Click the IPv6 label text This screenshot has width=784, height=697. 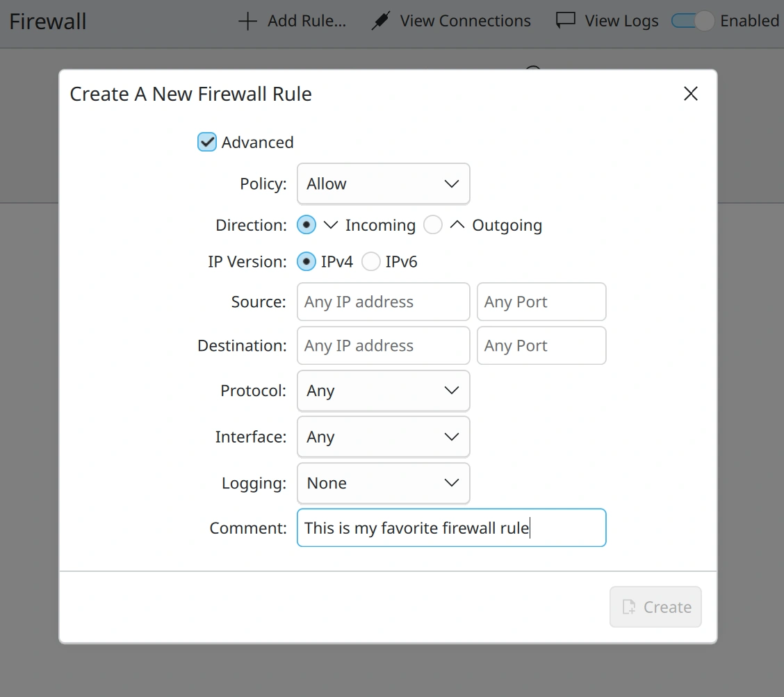point(402,261)
